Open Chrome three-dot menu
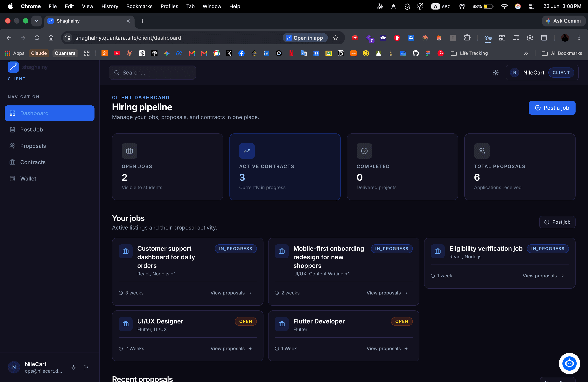Viewport: 588px width, 382px height. click(579, 38)
